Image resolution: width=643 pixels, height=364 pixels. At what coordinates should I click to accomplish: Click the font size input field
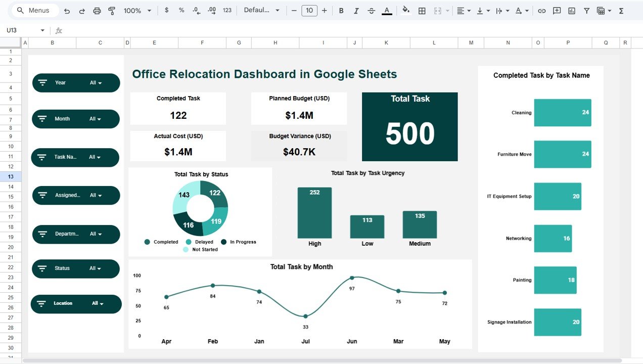[309, 10]
